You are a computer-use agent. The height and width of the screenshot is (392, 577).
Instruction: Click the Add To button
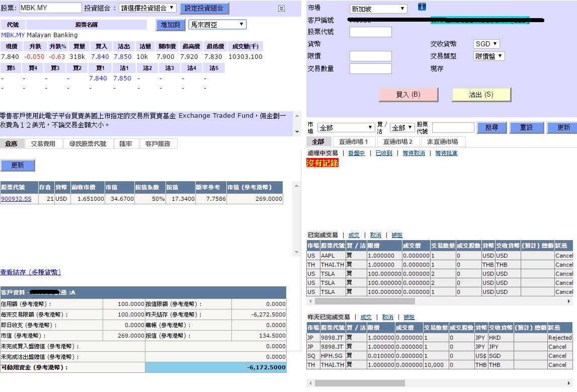click(x=170, y=25)
